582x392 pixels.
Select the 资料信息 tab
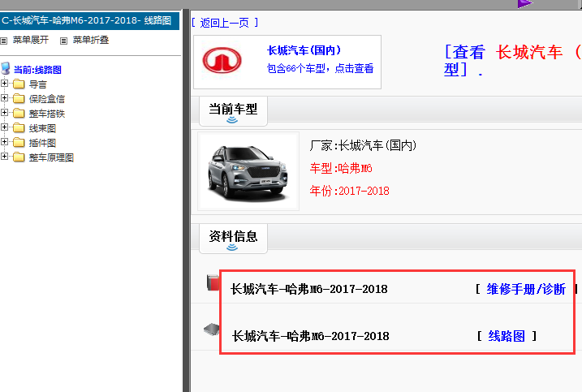click(233, 239)
